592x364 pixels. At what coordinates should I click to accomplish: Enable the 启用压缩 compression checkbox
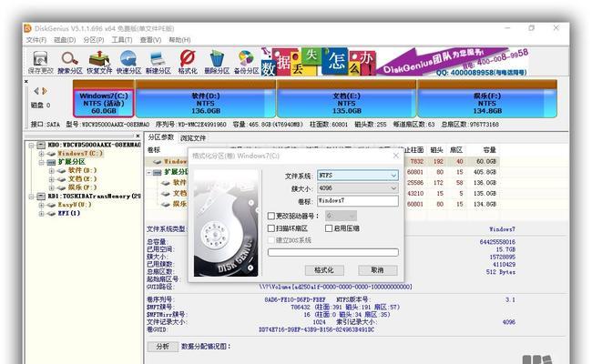(329, 228)
